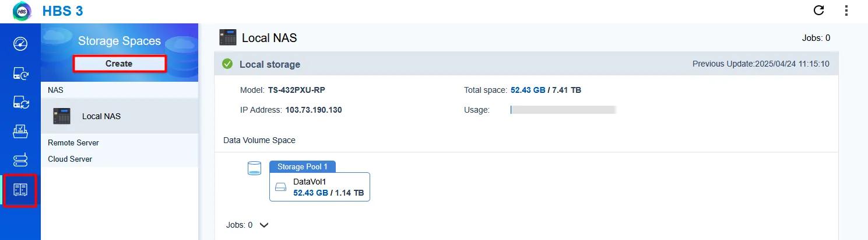This screenshot has width=868, height=240.
Task: Click the Storage Pool 1 label
Action: [303, 166]
